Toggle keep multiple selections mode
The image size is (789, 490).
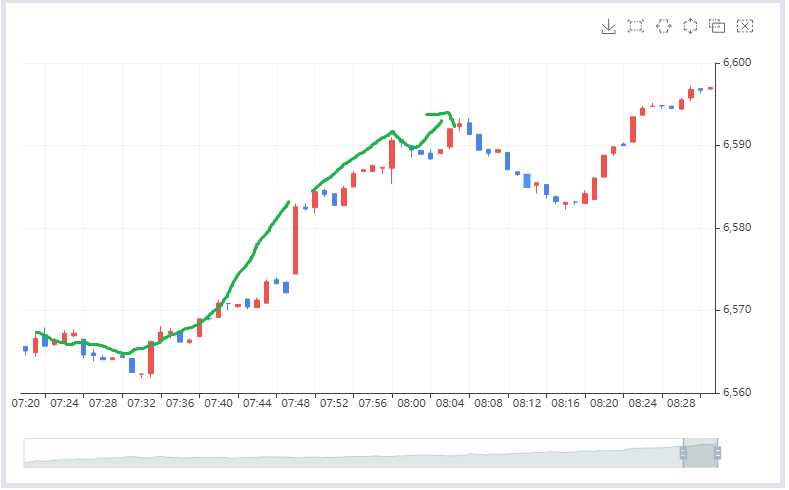(717, 26)
